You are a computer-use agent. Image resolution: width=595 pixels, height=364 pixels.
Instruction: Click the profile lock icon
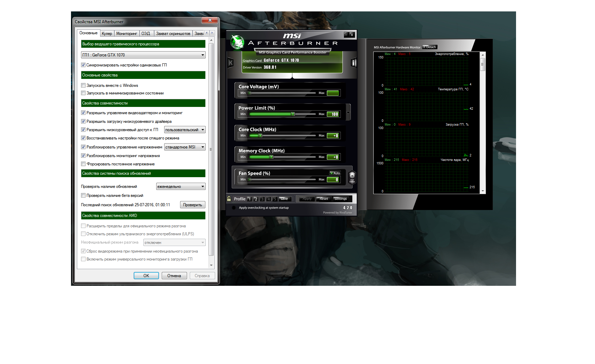pos(229,199)
